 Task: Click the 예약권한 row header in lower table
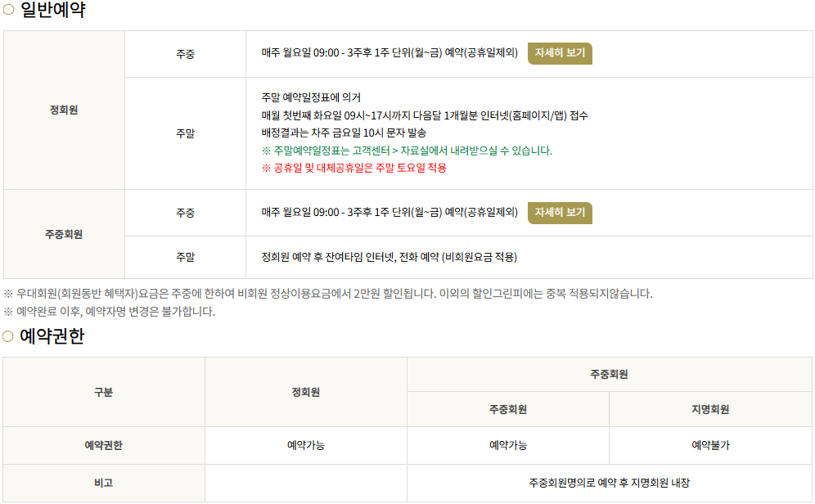tap(104, 445)
